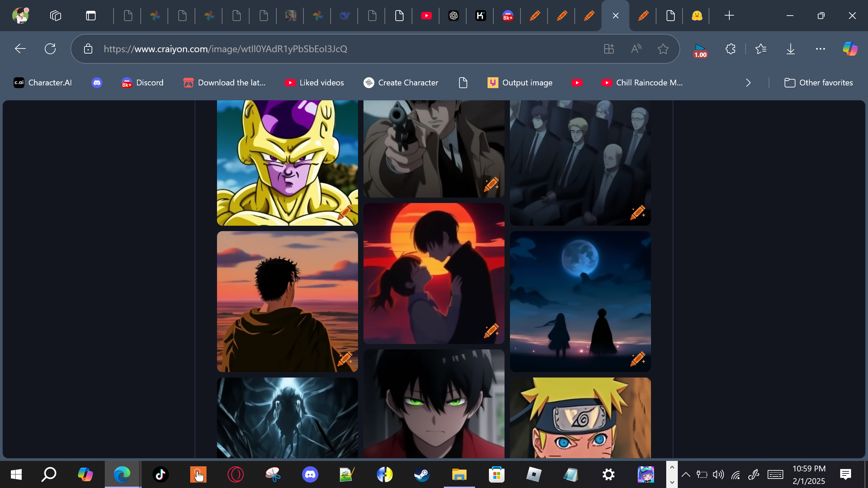Expand the favorites bar overflow chevron
Viewport: 868px width, 488px height.
tap(748, 83)
